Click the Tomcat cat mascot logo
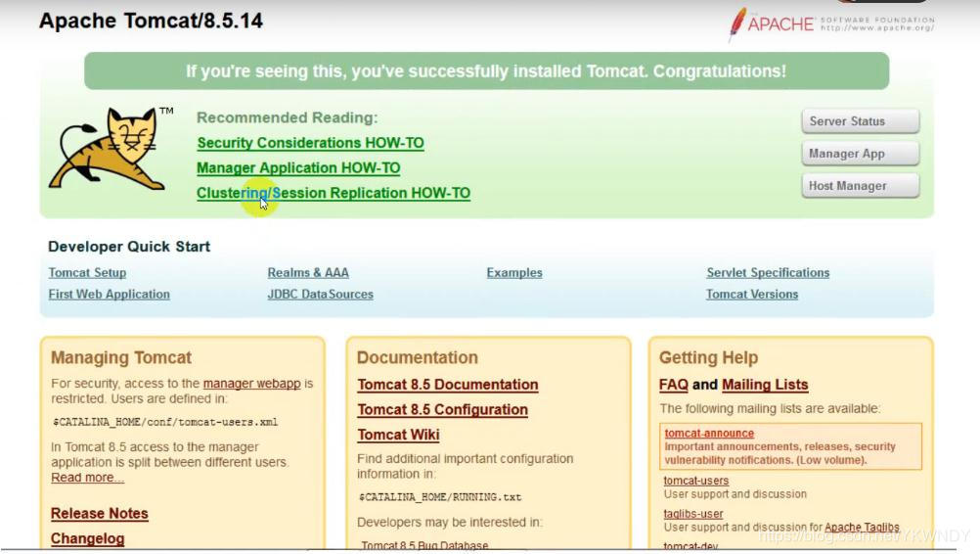The width and height of the screenshot is (980, 554). click(108, 149)
